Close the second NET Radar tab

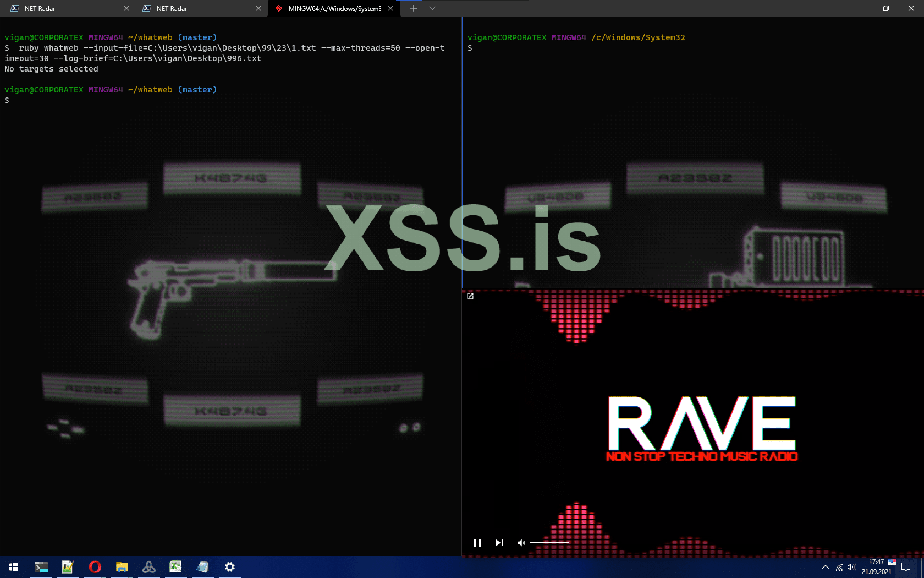pyautogui.click(x=258, y=8)
